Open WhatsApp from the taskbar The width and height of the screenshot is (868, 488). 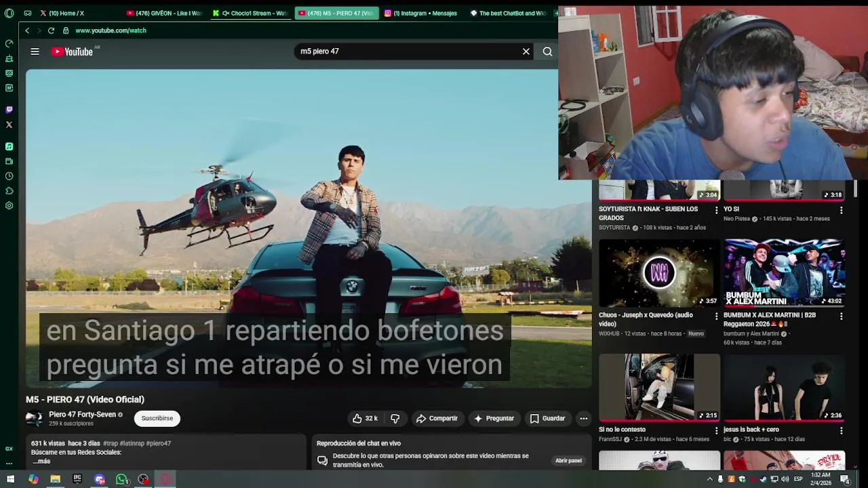click(121, 479)
